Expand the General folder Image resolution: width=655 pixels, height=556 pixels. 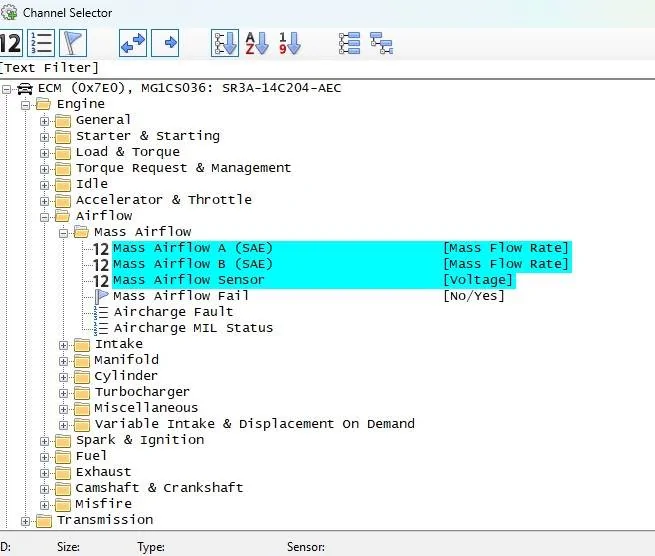44,121
